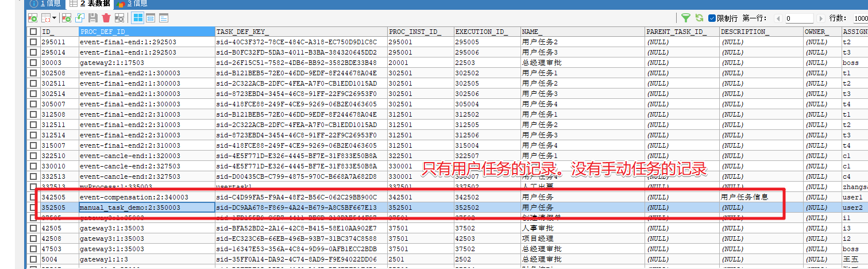Click the save changes floppy icon

[x=92, y=18]
